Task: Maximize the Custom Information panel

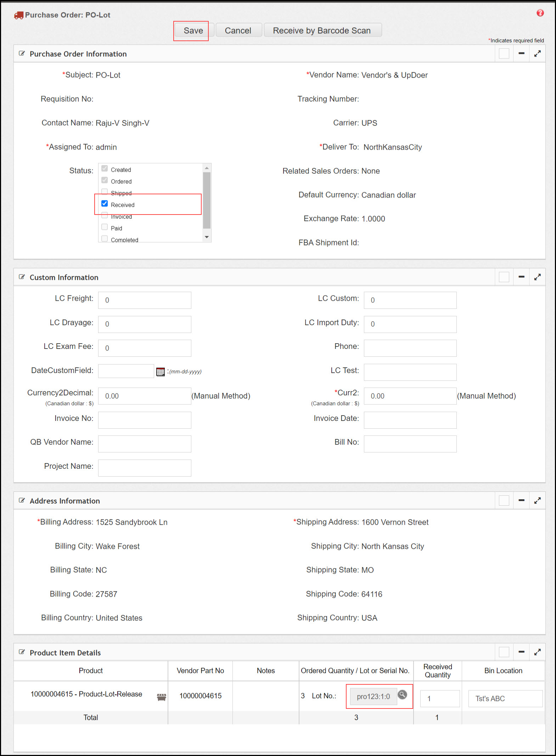Action: [x=537, y=277]
